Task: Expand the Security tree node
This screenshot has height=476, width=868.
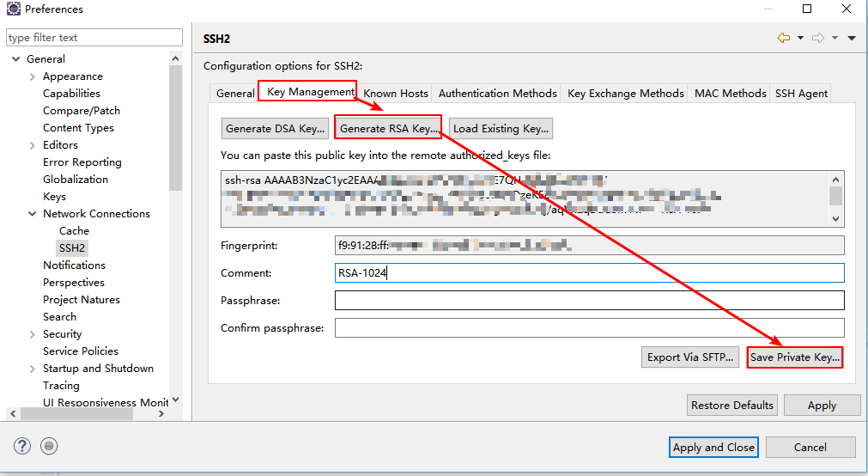Action: click(32, 334)
